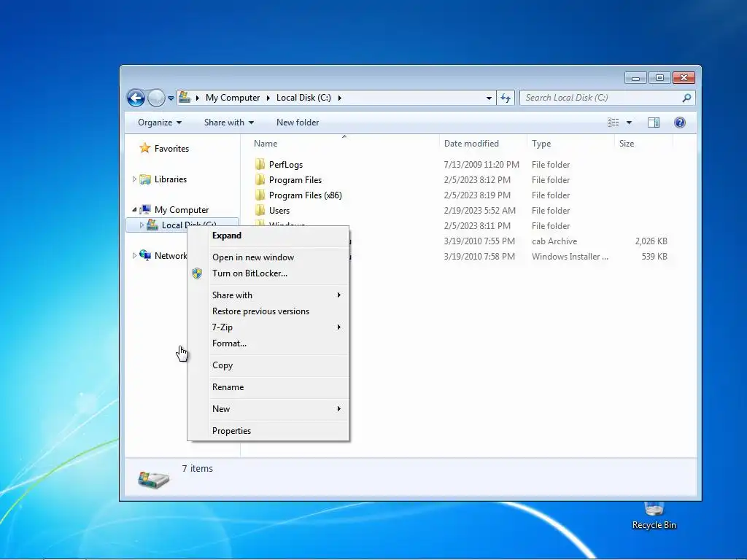Image resolution: width=747 pixels, height=560 pixels.
Task: Open recent pages dropdown beside navigation arrows
Action: (x=171, y=98)
